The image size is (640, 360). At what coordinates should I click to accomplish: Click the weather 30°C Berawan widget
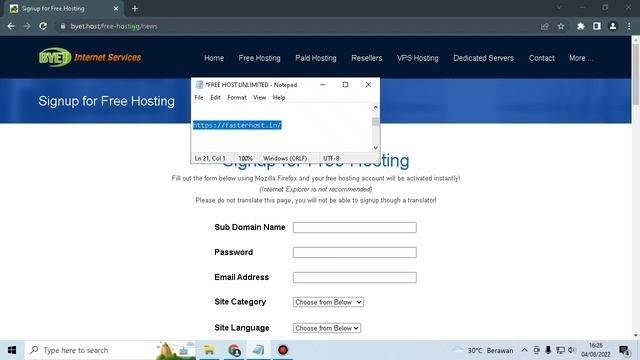pyautogui.click(x=482, y=350)
